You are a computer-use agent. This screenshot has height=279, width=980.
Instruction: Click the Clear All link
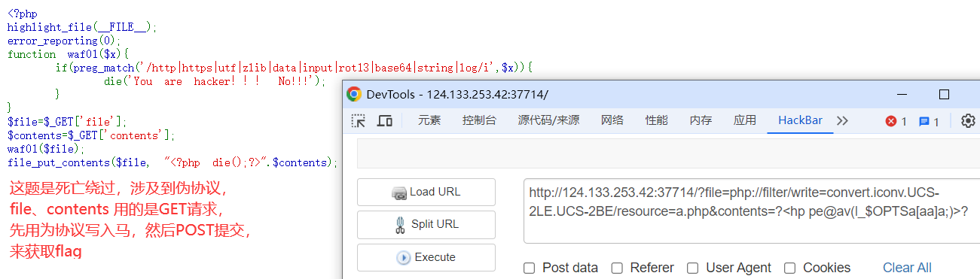pyautogui.click(x=907, y=268)
